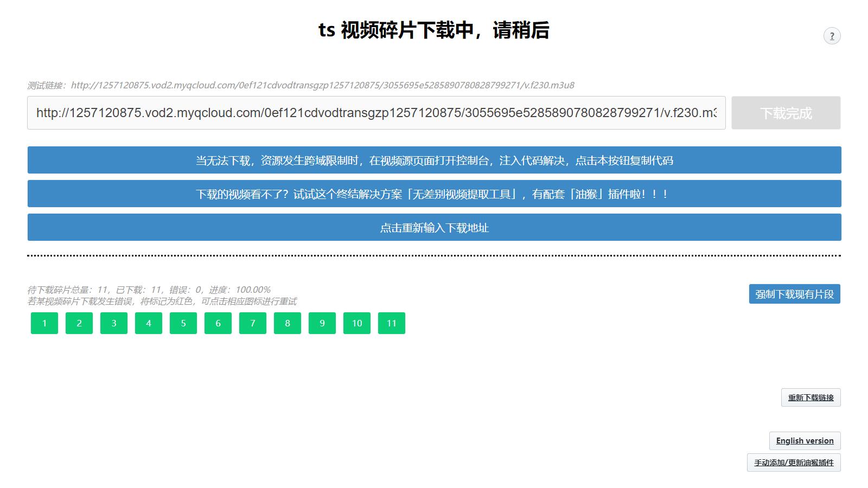Click the segment 7 tile
This screenshot has height=488, width=868.
[x=253, y=323]
